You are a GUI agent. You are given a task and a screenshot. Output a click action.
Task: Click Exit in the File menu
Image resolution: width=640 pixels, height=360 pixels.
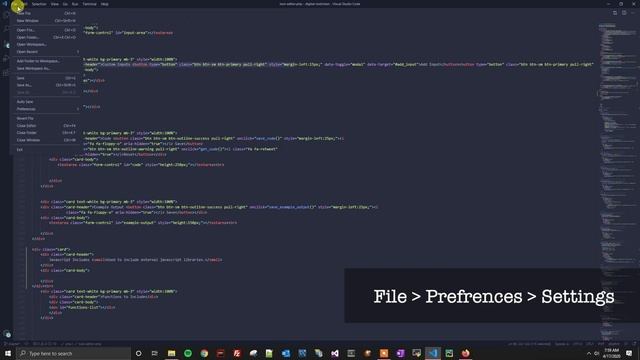tap(45, 150)
